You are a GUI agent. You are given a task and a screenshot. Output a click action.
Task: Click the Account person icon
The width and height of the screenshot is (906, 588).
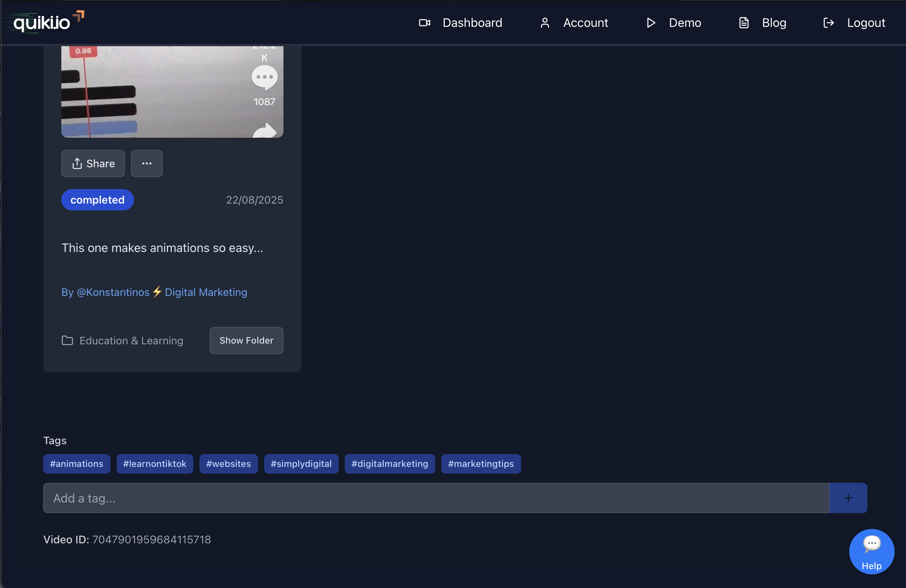click(544, 23)
